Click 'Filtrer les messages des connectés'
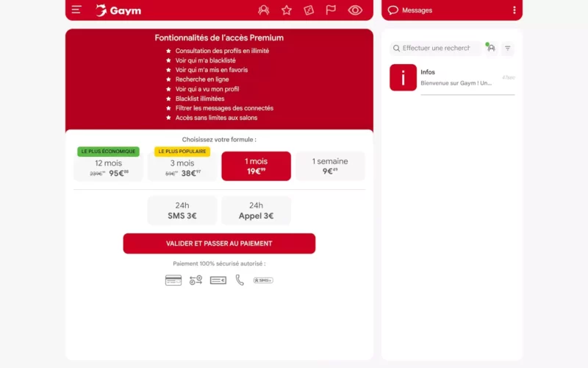 (224, 108)
